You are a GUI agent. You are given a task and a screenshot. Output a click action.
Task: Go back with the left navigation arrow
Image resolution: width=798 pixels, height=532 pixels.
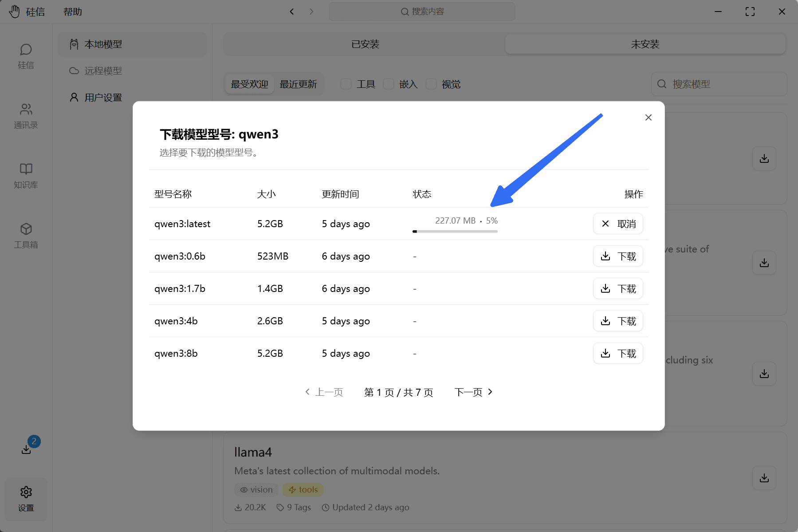(292, 12)
